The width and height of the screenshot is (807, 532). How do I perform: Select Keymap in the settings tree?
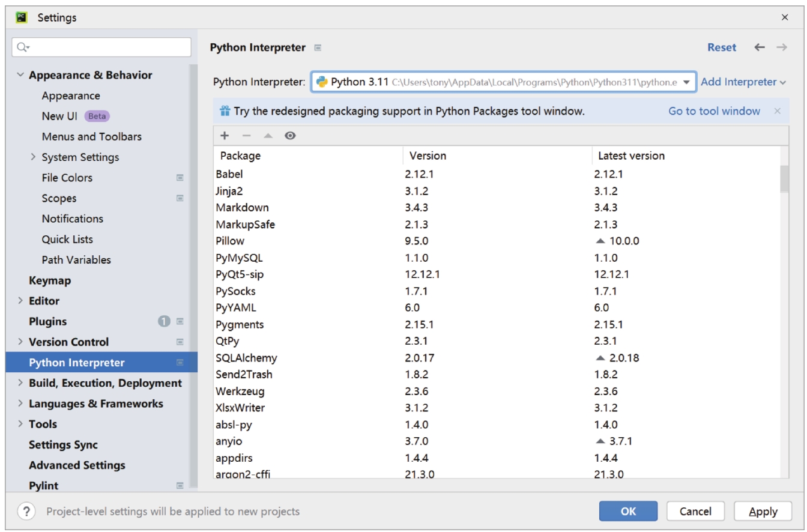50,280
